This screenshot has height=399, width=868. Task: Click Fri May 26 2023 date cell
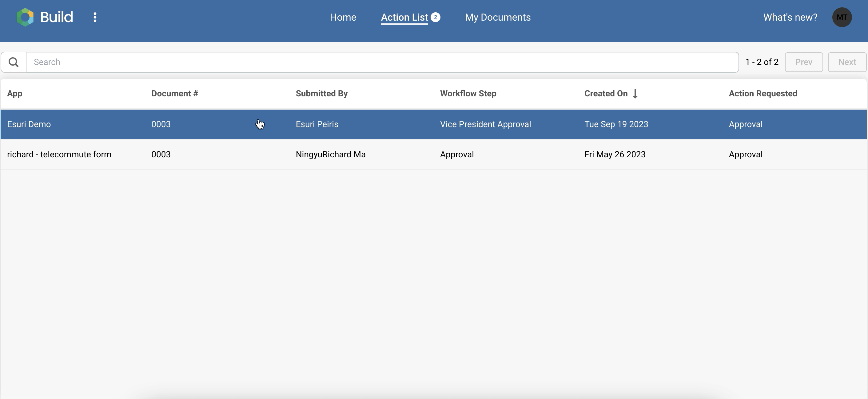(615, 155)
